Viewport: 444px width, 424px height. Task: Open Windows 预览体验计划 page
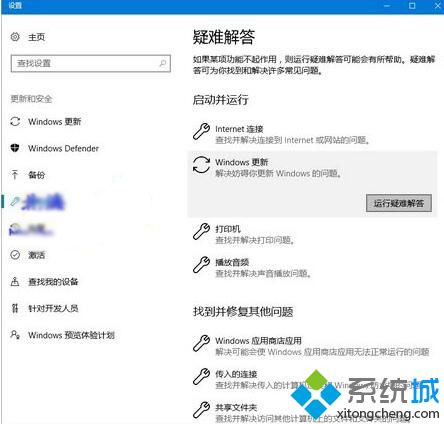point(71,335)
